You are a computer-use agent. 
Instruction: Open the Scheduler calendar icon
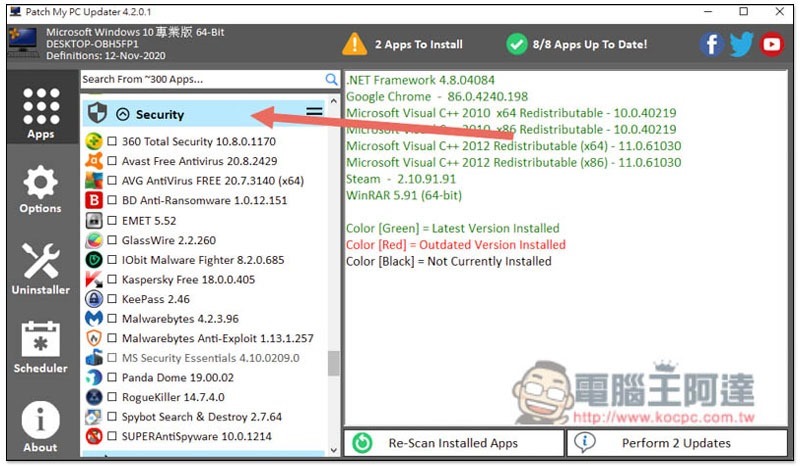[x=40, y=347]
